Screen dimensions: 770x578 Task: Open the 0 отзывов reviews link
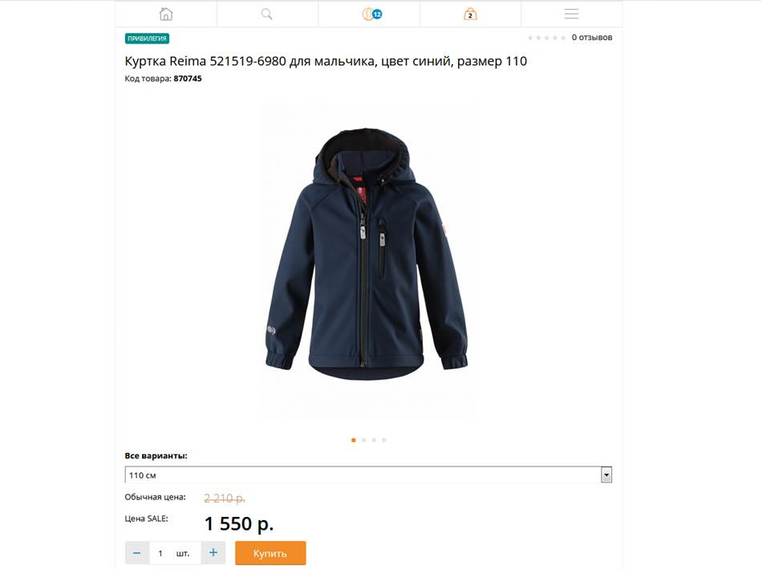[x=592, y=37]
